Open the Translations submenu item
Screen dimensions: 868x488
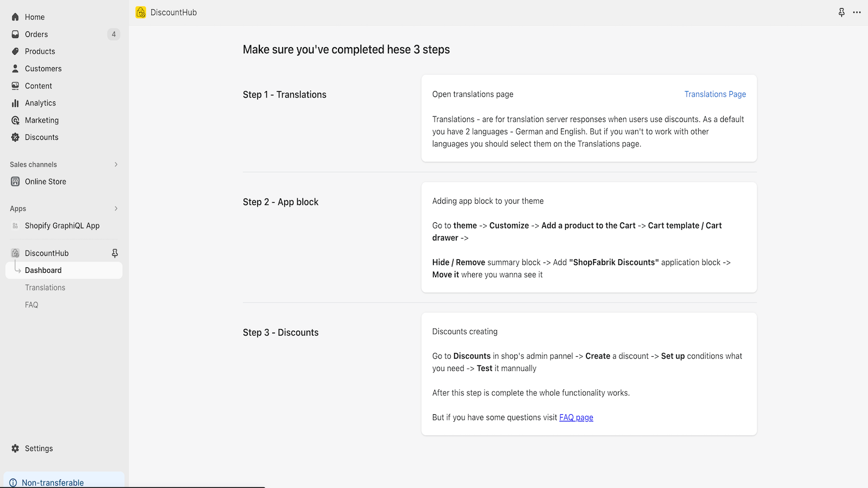click(45, 288)
